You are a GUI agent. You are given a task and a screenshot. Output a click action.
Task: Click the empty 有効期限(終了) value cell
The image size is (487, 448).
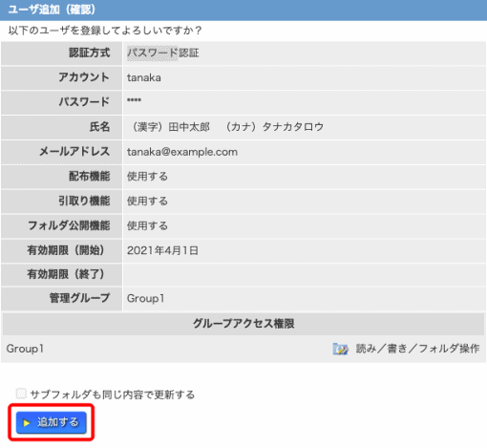305,274
